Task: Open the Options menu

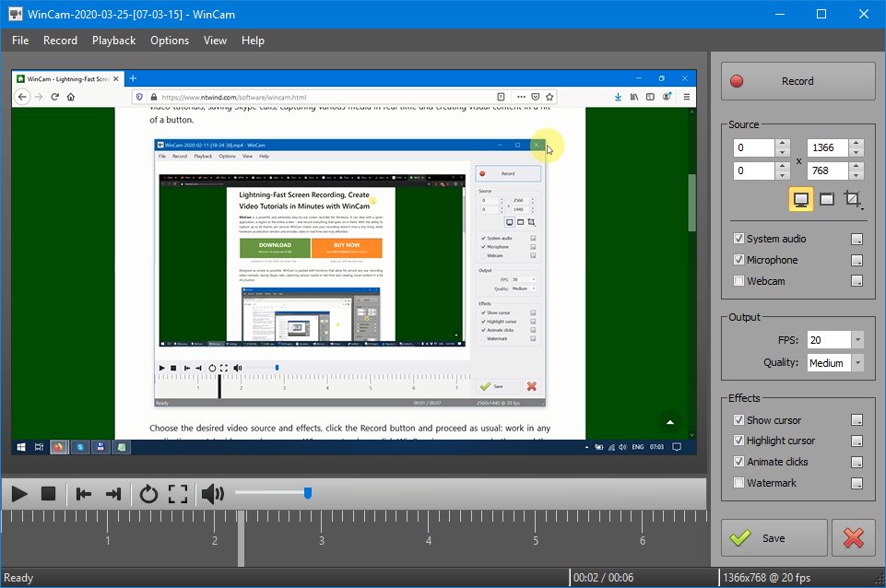Action: 170,41
